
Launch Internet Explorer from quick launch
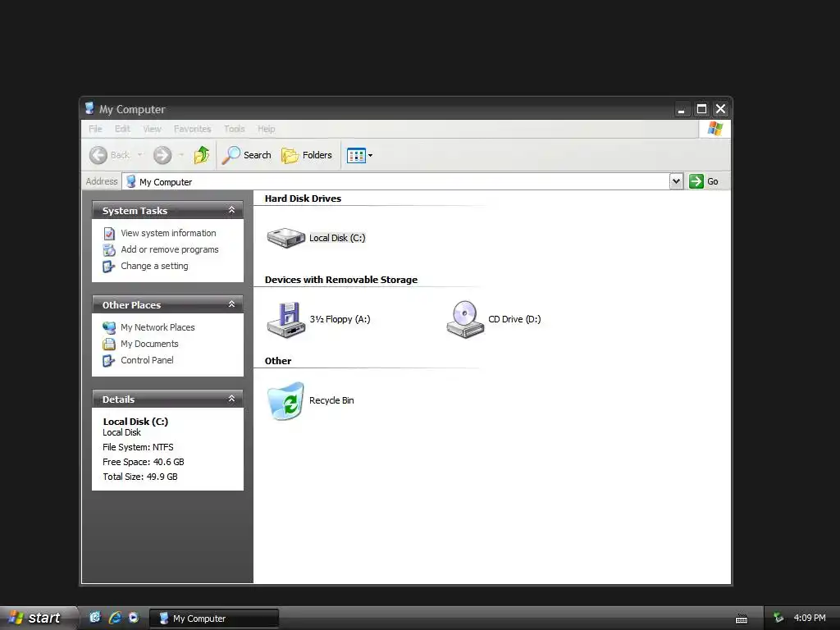click(115, 618)
